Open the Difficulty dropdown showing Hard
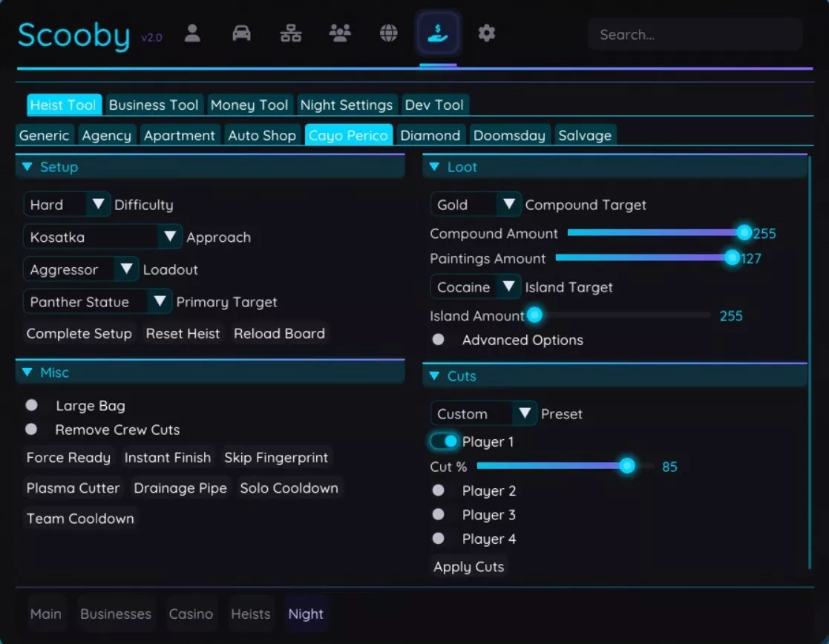The height and width of the screenshot is (644, 829). click(66, 204)
